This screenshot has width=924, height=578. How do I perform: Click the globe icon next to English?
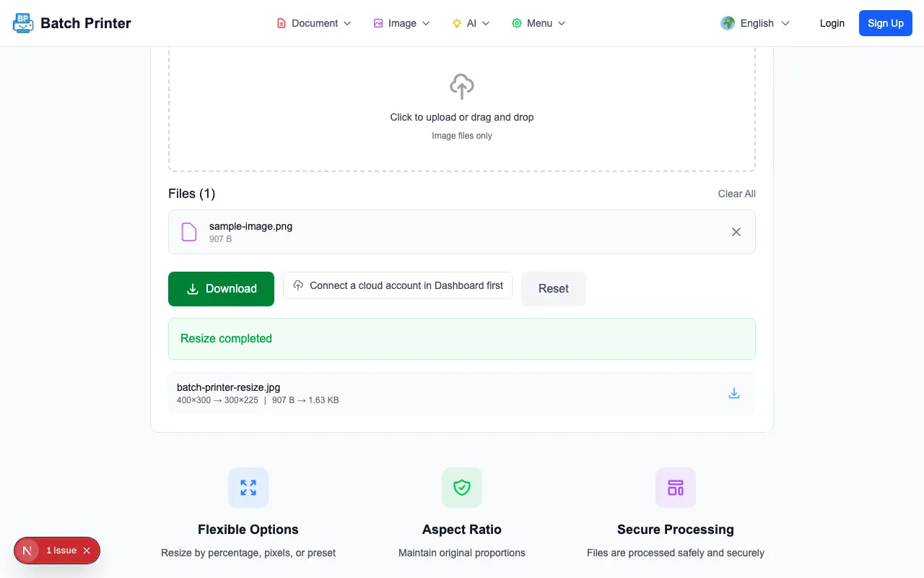(x=728, y=23)
